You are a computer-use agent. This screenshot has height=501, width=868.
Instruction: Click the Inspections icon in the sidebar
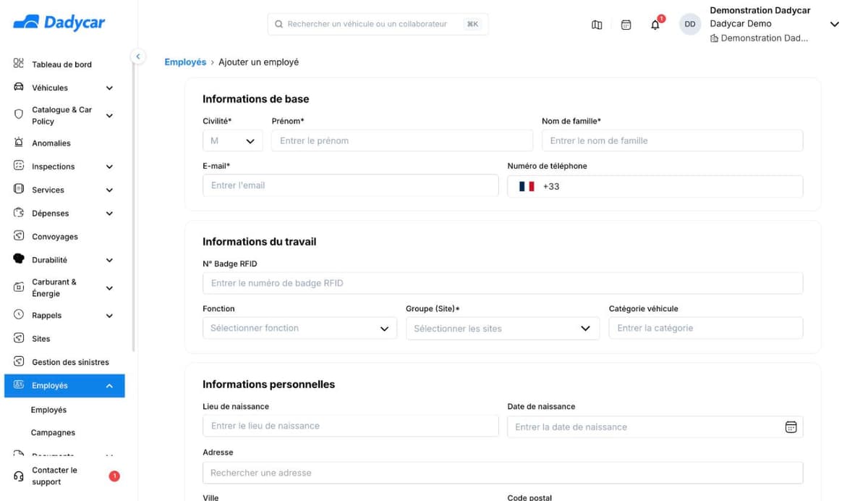coord(19,166)
